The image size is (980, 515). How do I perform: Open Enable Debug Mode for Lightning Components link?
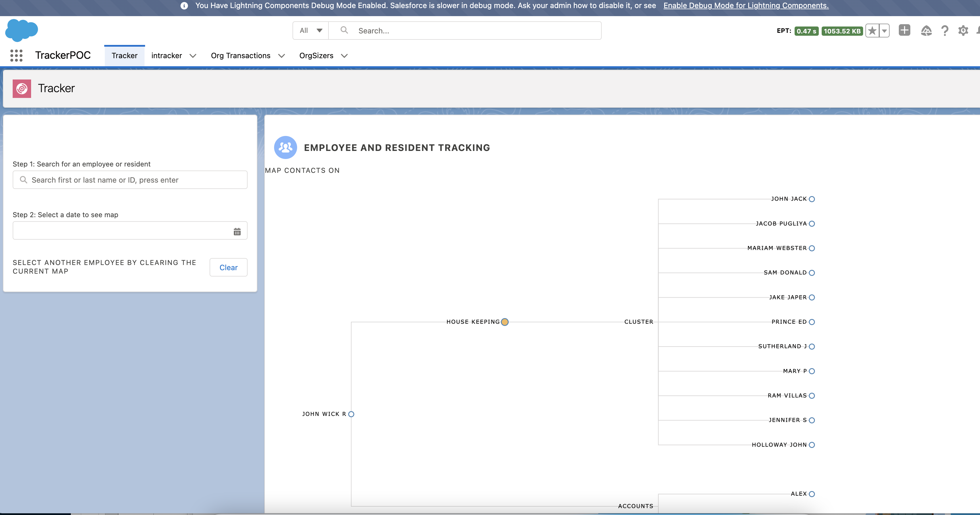pyautogui.click(x=746, y=5)
